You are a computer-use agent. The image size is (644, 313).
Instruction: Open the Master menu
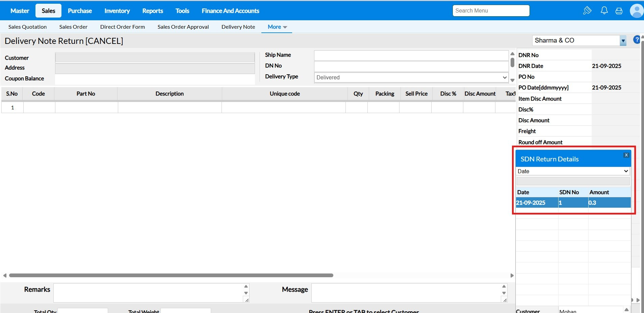tap(20, 11)
